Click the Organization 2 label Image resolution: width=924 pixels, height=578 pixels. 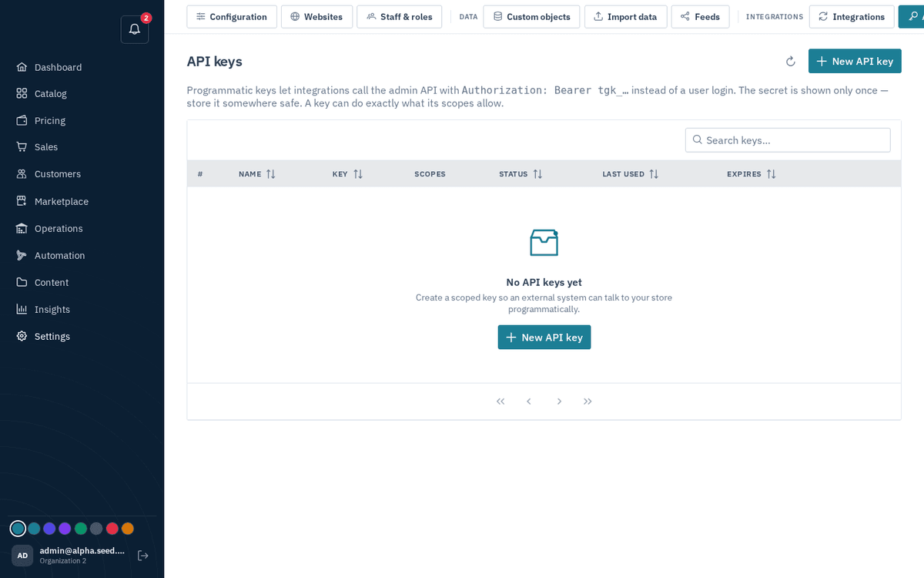coord(63,561)
